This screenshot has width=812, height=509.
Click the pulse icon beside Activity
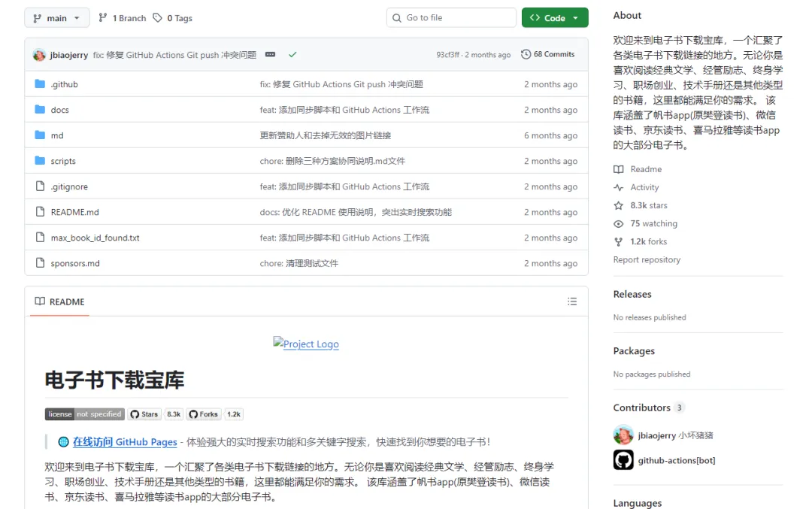click(618, 187)
